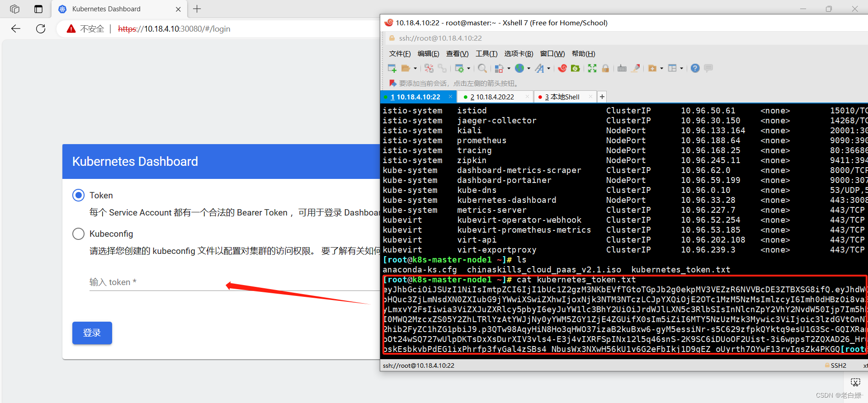Close the 10.18.4.20:22 session tab
868x403 pixels.
tap(527, 97)
